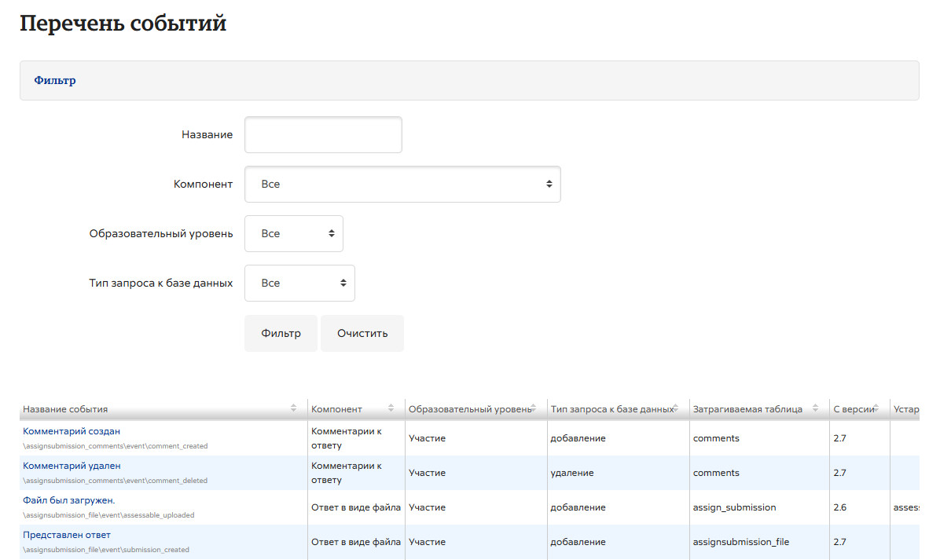Screen dimensions: 929x560
Task: Open Тип запроса к базе данных dropdown
Action: coord(299,283)
